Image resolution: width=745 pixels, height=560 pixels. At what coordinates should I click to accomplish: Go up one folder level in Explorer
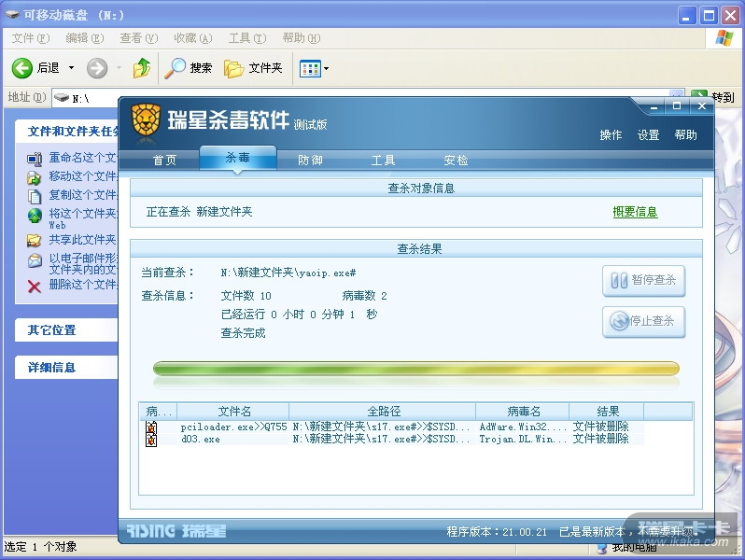142,68
